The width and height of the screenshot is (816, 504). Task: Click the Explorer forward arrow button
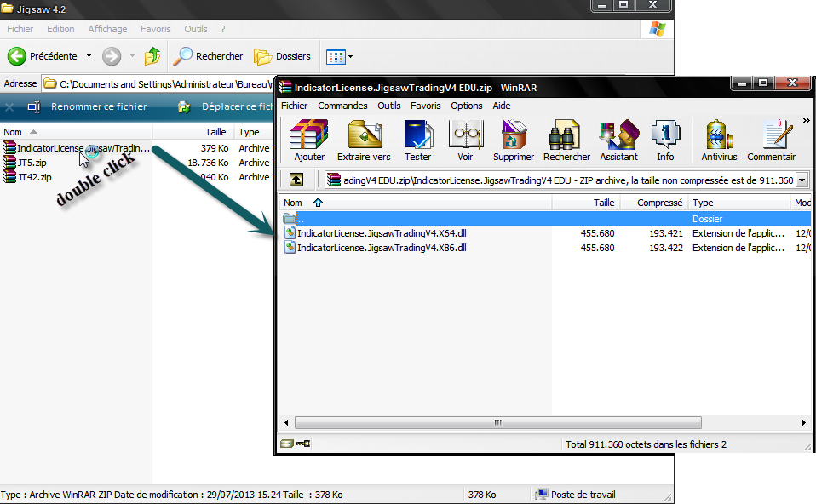coord(112,56)
